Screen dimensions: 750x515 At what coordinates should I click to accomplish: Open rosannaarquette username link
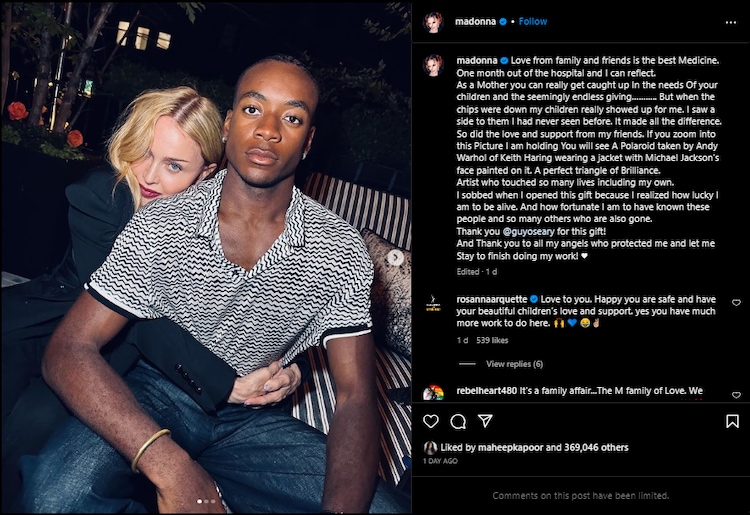492,299
